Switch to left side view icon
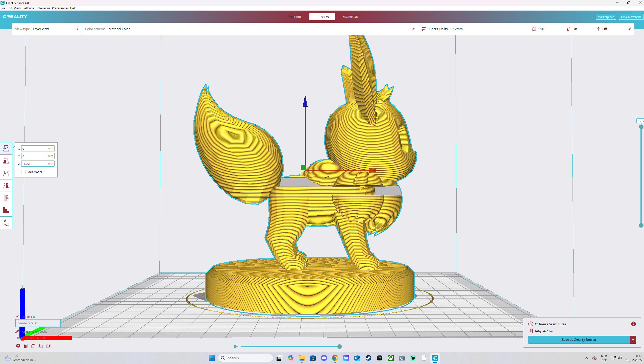The image size is (644, 364). click(x=41, y=346)
